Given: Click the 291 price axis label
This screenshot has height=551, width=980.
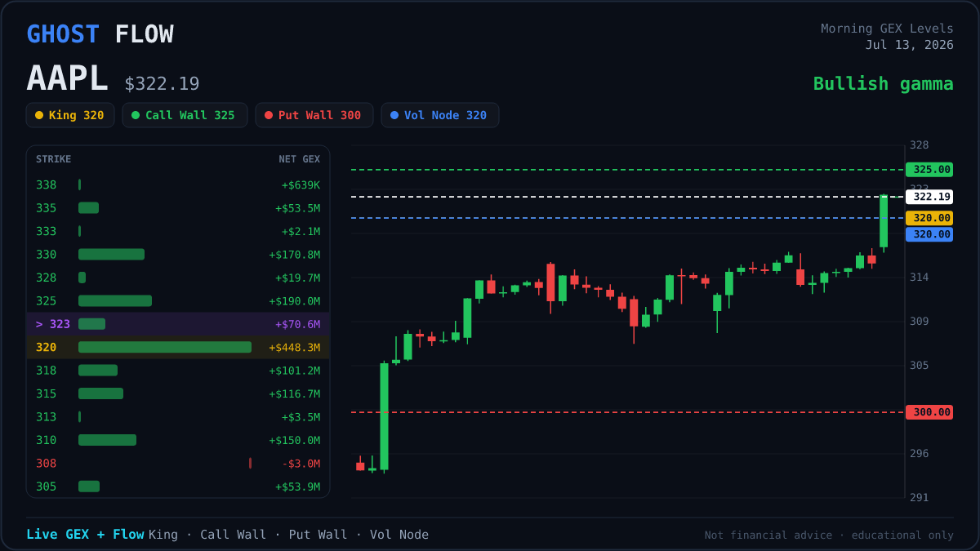Looking at the screenshot, I should (919, 498).
